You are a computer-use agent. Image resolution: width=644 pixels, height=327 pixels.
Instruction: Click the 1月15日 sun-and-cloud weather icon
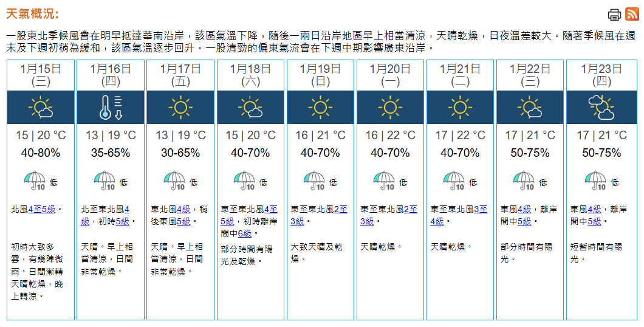point(41,108)
